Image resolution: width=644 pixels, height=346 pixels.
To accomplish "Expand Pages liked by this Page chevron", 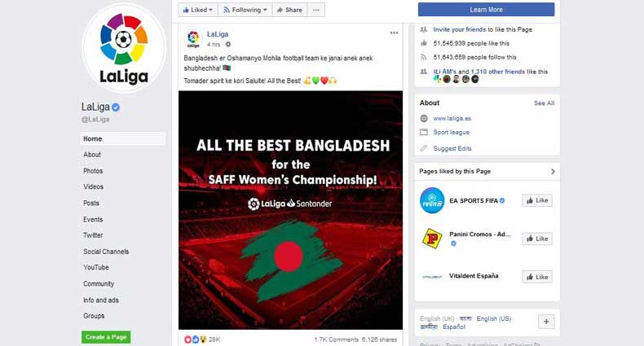I will 553,172.
